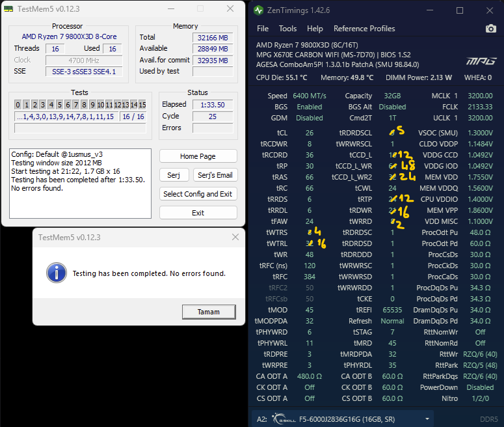Click Select Config and Exit
This screenshot has height=427, width=504.
point(198,194)
